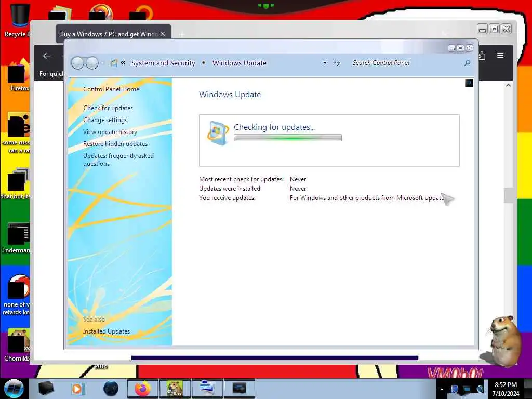
Task: Close the Firefox tab 'Buy a Windows 7 PC'
Action: (x=163, y=34)
